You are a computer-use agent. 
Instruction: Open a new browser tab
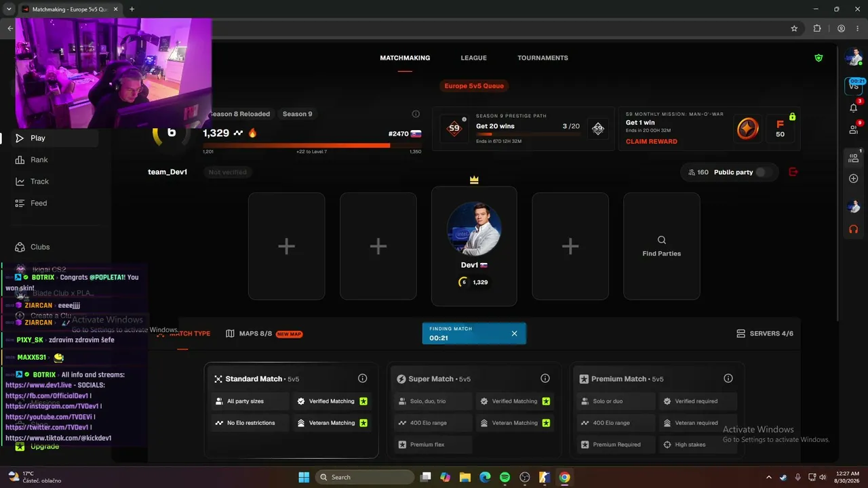[x=132, y=9]
